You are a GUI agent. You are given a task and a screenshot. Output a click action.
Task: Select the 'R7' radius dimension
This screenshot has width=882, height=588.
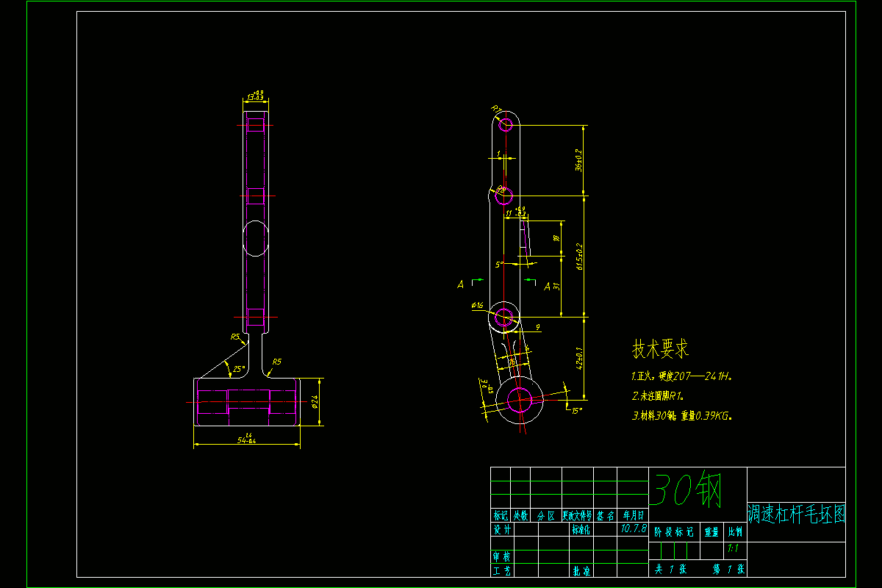[x=497, y=110]
